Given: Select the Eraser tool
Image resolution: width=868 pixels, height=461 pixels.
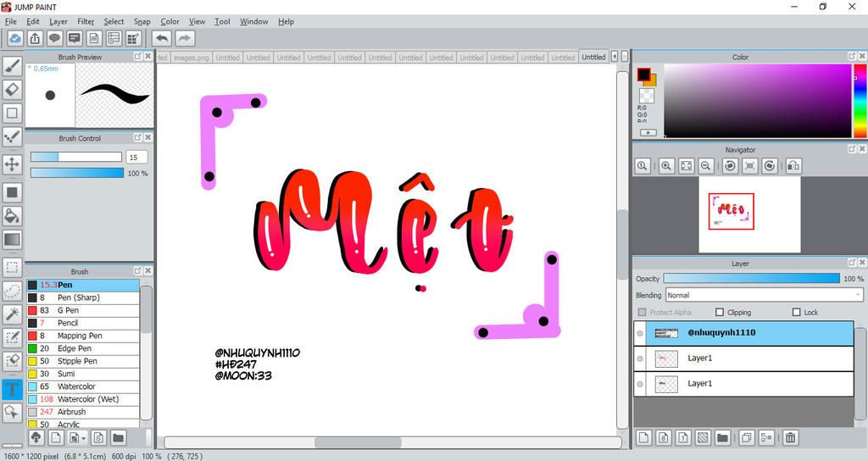Looking at the screenshot, I should [x=12, y=89].
